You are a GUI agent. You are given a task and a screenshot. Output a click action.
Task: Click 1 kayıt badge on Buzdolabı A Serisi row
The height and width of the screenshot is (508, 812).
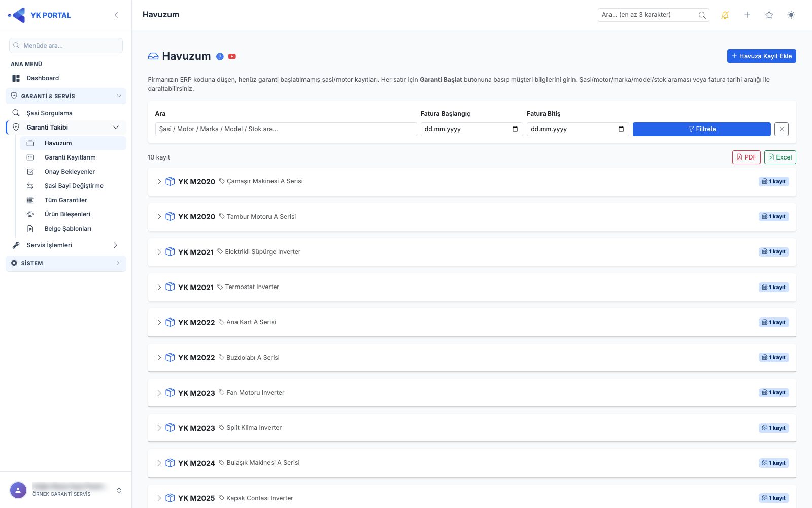tap(773, 358)
